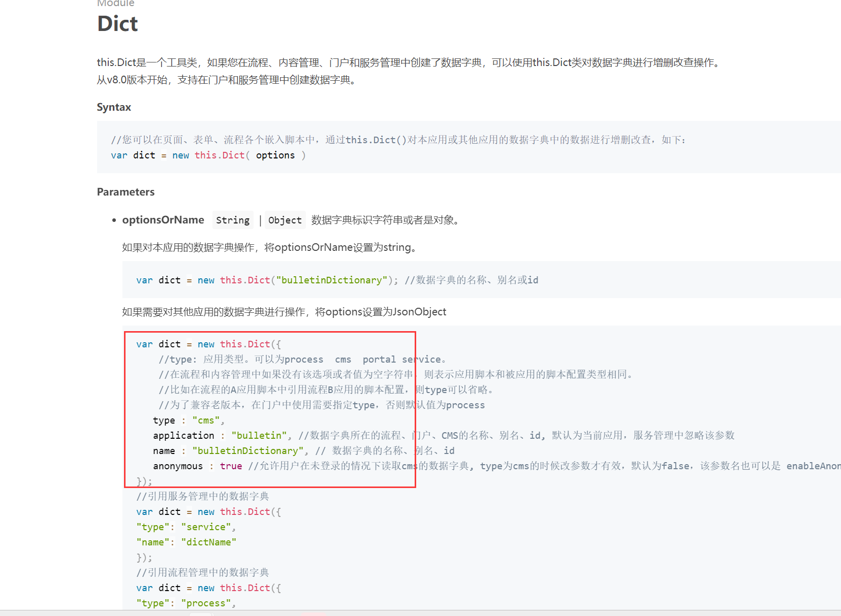Click the sentence starting '从v8.0版本开始'
Image resolution: width=841 pixels, height=616 pixels.
tap(228, 80)
